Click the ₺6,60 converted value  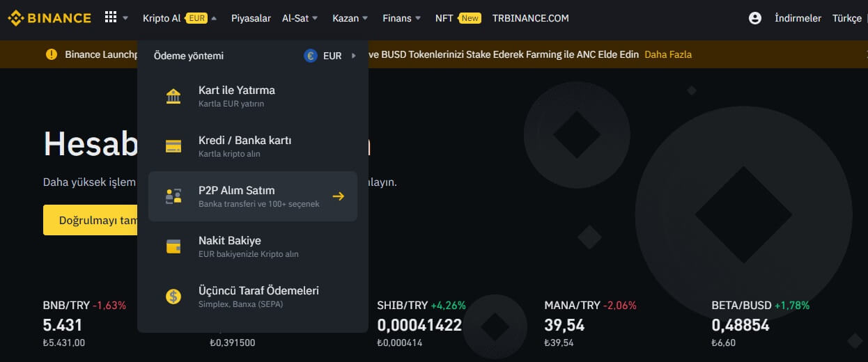724,343
